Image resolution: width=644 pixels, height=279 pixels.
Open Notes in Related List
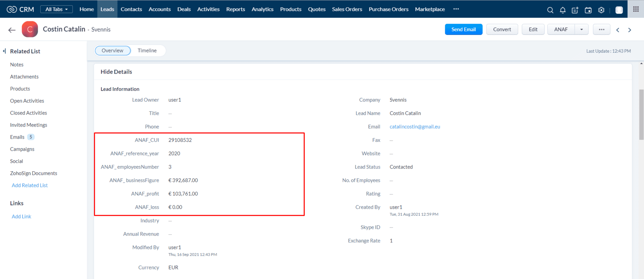click(17, 65)
